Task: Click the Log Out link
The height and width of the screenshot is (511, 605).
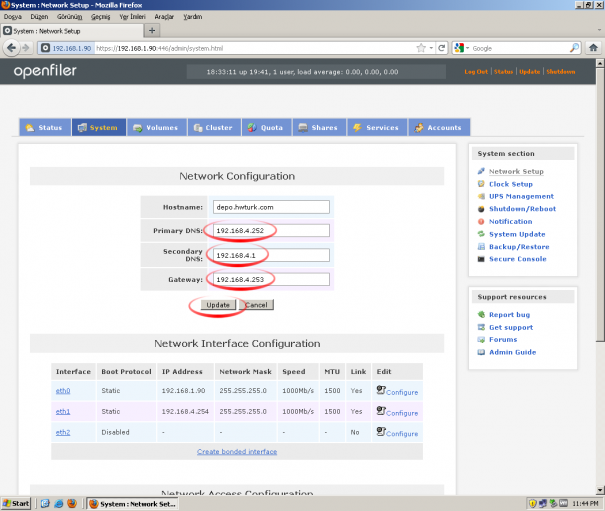Action: [x=476, y=71]
